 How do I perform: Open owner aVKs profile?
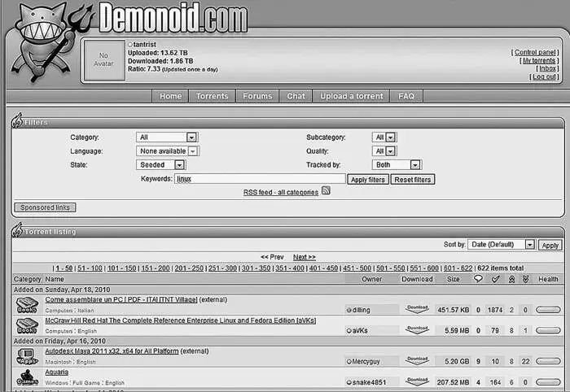(360, 331)
